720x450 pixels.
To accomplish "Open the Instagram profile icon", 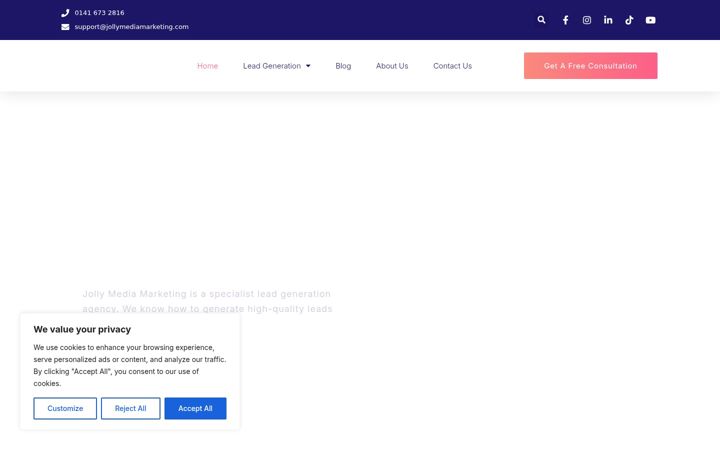I will coord(587,20).
